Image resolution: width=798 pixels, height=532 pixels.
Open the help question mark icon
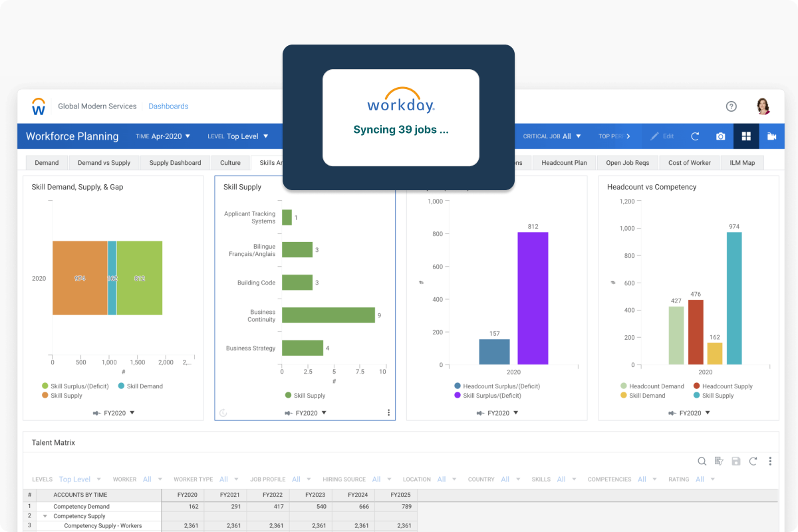[731, 106]
